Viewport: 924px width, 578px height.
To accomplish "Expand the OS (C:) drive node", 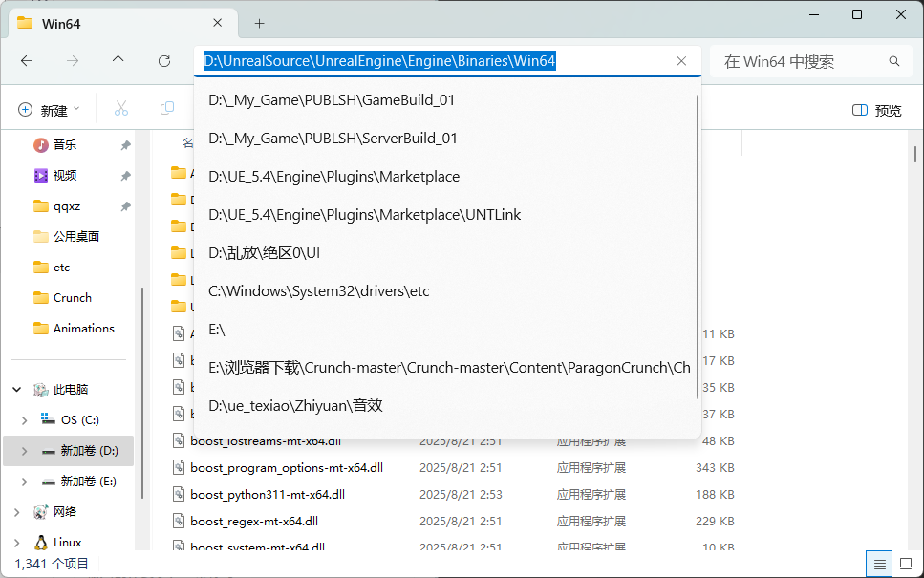I will (24, 420).
